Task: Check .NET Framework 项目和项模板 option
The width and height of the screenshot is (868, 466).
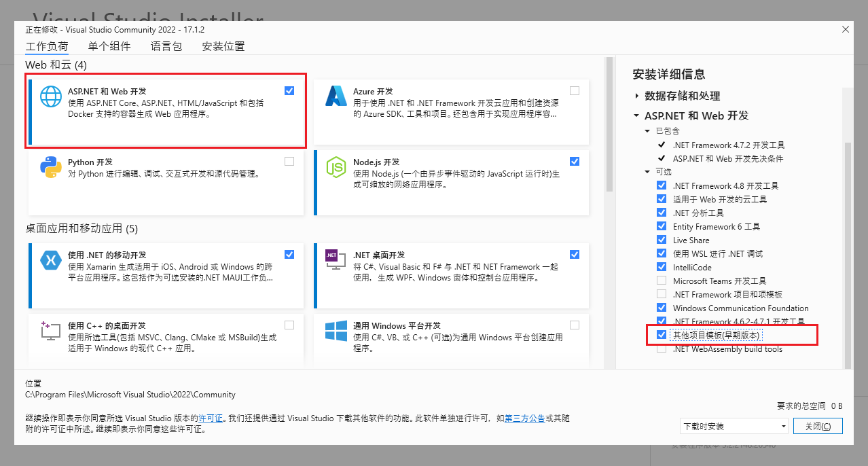Action: 662,294
